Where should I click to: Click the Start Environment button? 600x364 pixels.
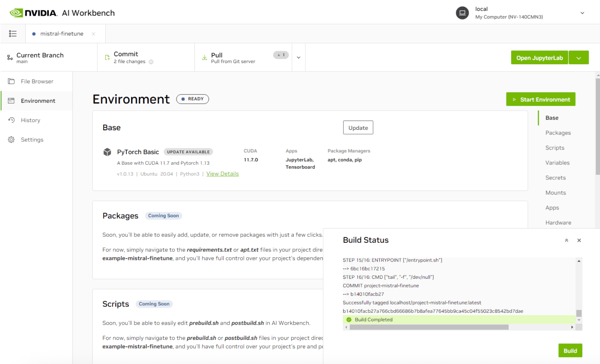click(541, 99)
